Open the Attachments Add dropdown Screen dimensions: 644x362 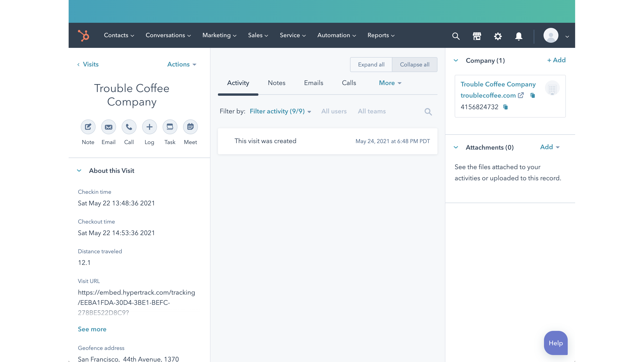pos(550,147)
